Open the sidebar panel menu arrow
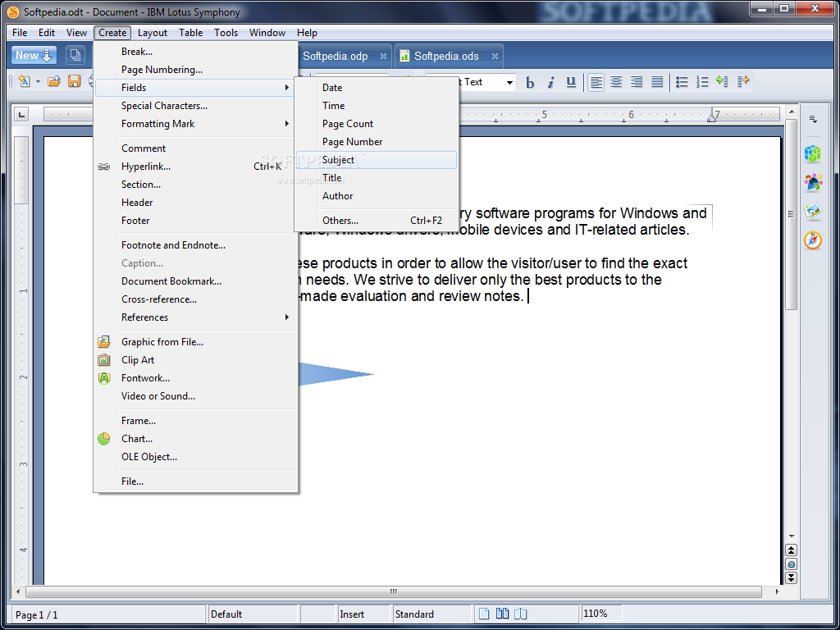 [813, 120]
